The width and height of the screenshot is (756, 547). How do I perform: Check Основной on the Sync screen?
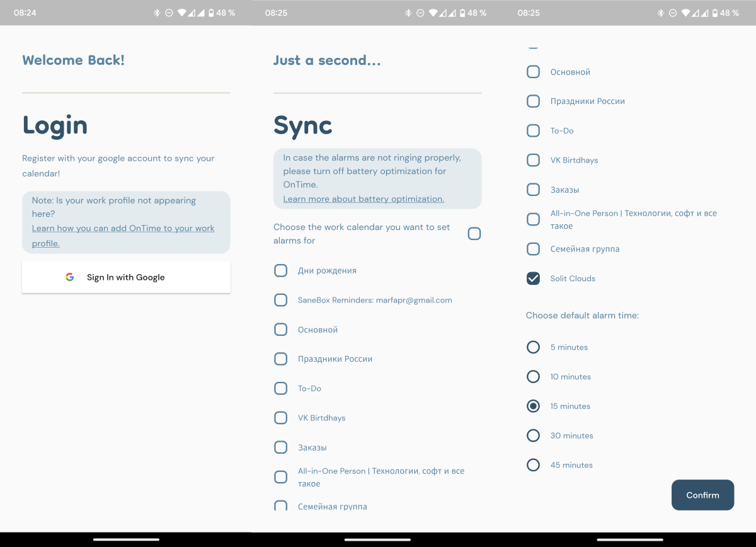(281, 330)
